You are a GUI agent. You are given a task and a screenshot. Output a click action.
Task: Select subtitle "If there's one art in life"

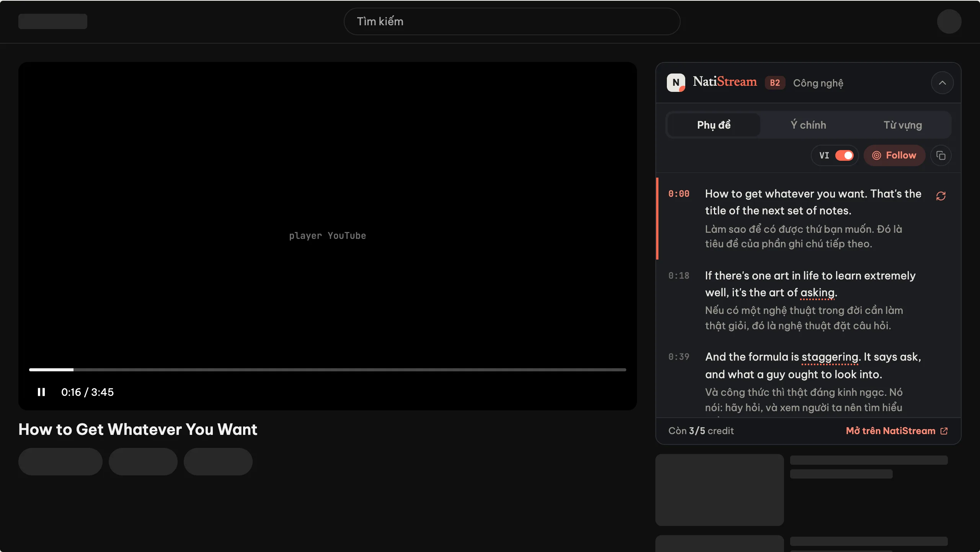pos(810,284)
